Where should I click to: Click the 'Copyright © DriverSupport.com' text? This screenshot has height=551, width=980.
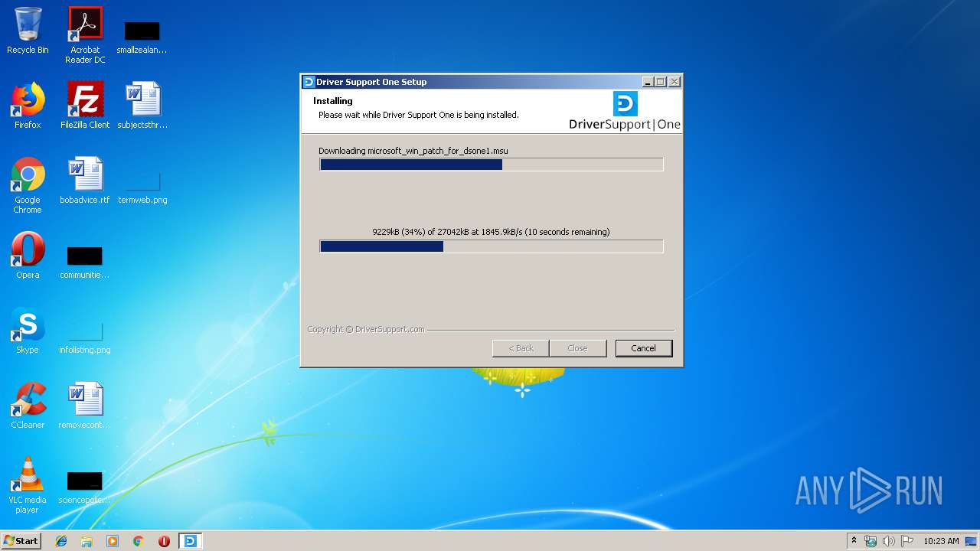[x=366, y=329]
